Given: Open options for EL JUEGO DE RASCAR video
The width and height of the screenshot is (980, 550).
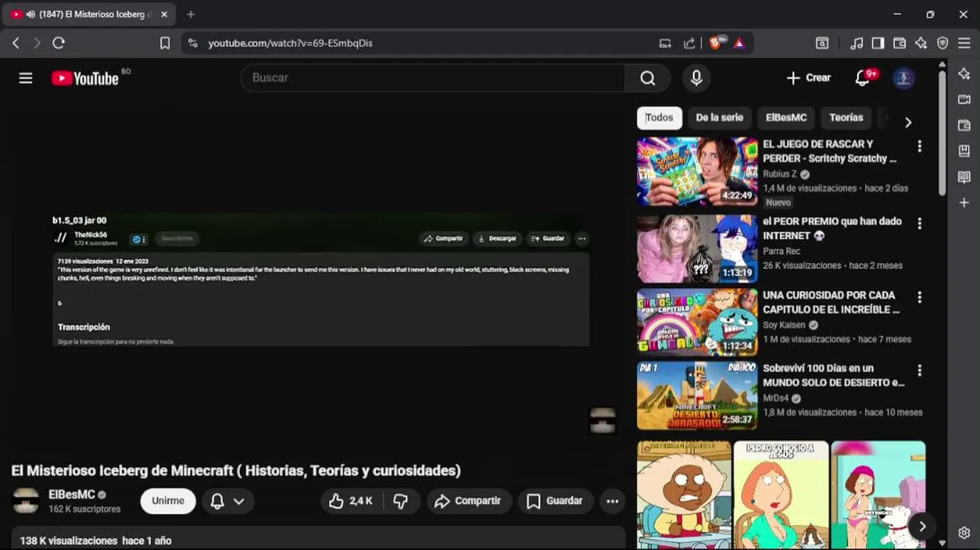Looking at the screenshot, I should point(919,146).
